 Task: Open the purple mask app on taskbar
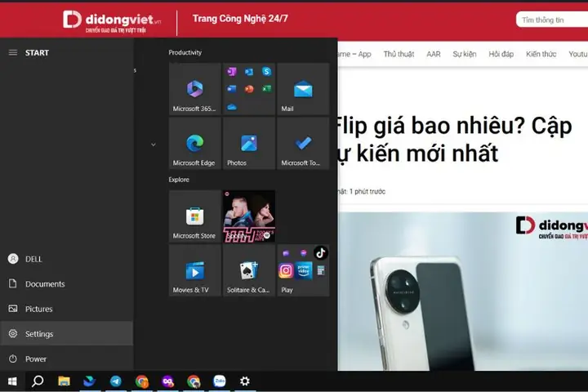[167, 381]
